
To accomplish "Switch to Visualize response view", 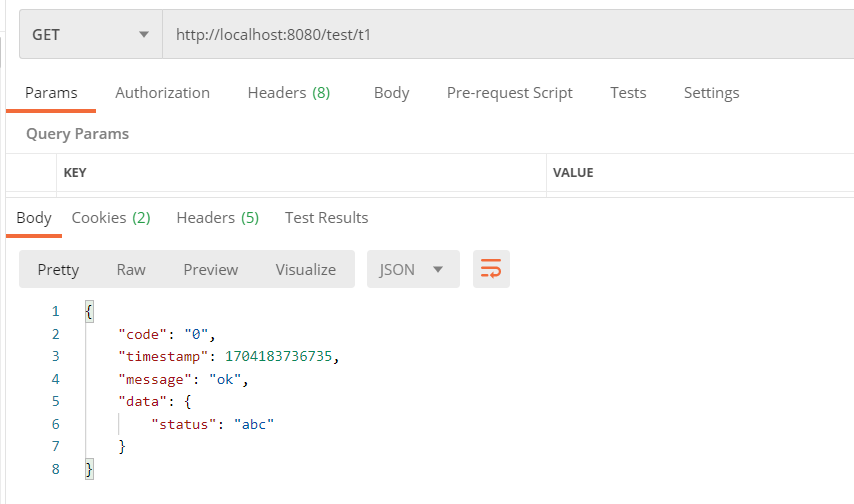I will tap(306, 269).
